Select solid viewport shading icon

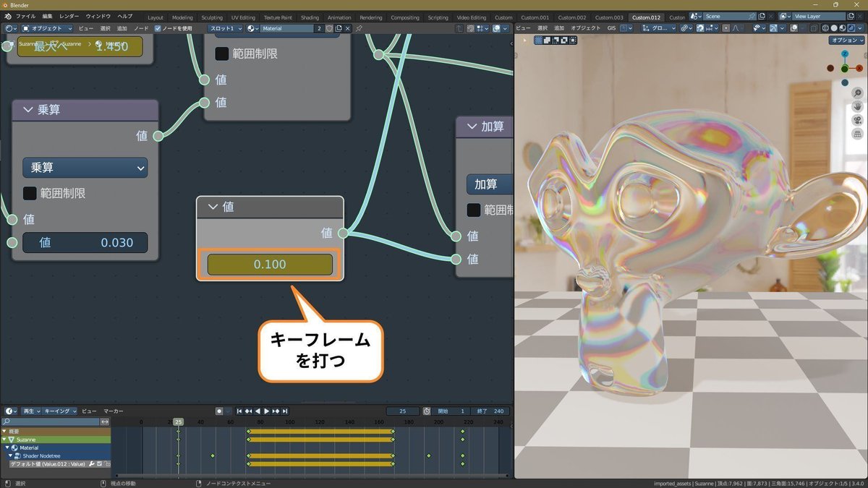point(834,28)
